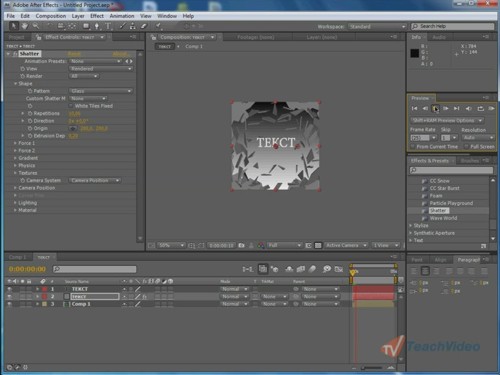
Task: Select the Hand tool
Action: pos(25,26)
